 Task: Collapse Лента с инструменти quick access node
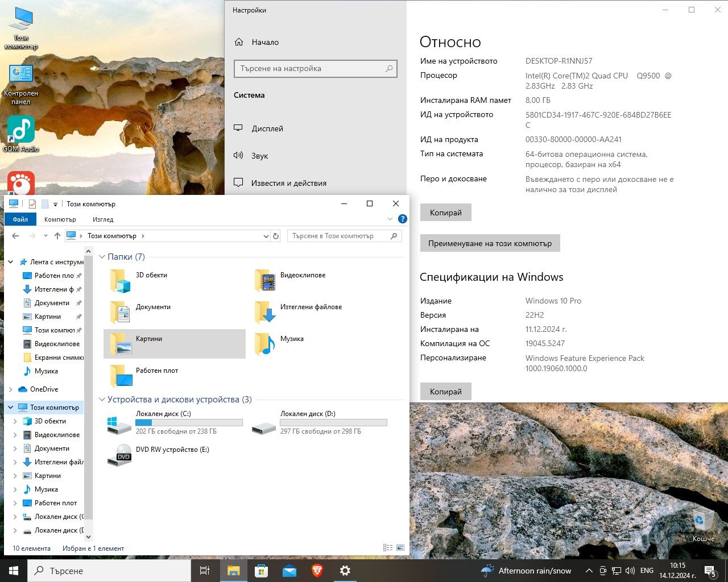(11, 262)
